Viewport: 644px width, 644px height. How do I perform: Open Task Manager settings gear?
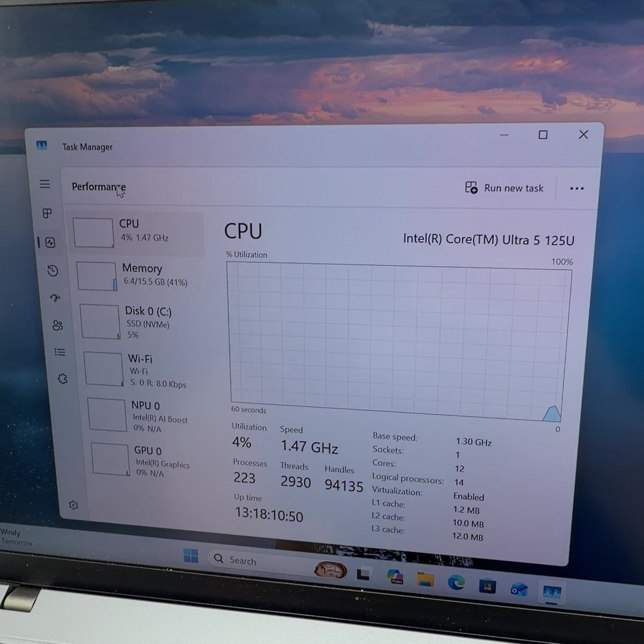pyautogui.click(x=74, y=505)
